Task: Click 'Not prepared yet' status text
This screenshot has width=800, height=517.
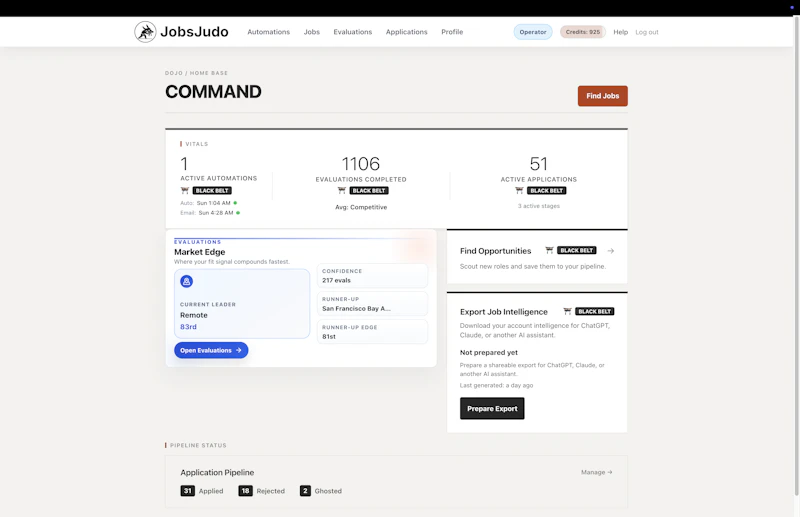Action: 489,353
